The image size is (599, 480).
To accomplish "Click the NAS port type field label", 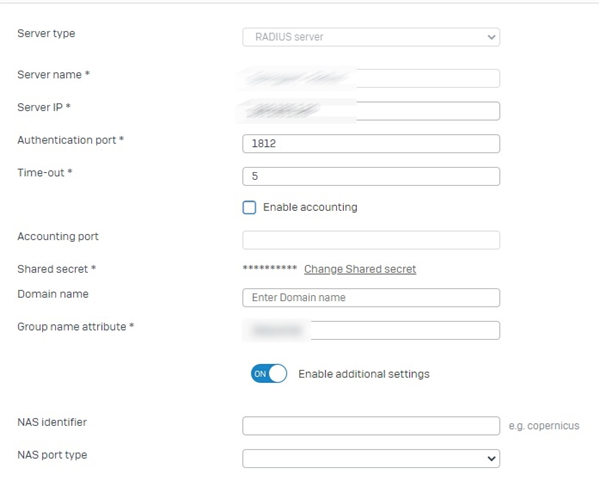I will (x=52, y=455).
